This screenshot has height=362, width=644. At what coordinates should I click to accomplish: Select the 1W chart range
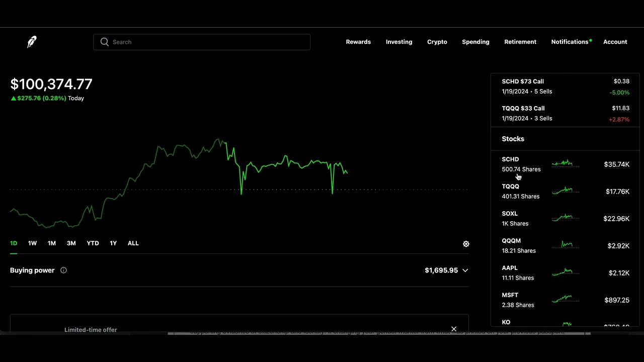point(32,243)
